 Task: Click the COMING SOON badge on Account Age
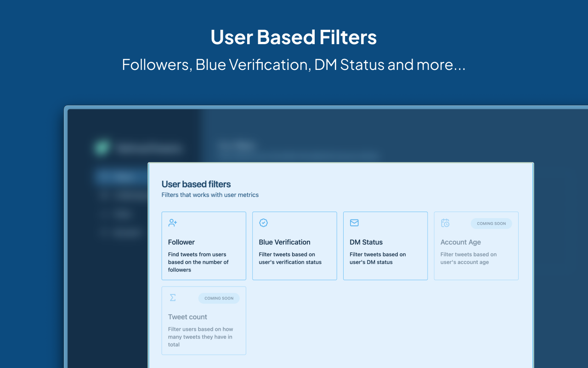point(491,224)
